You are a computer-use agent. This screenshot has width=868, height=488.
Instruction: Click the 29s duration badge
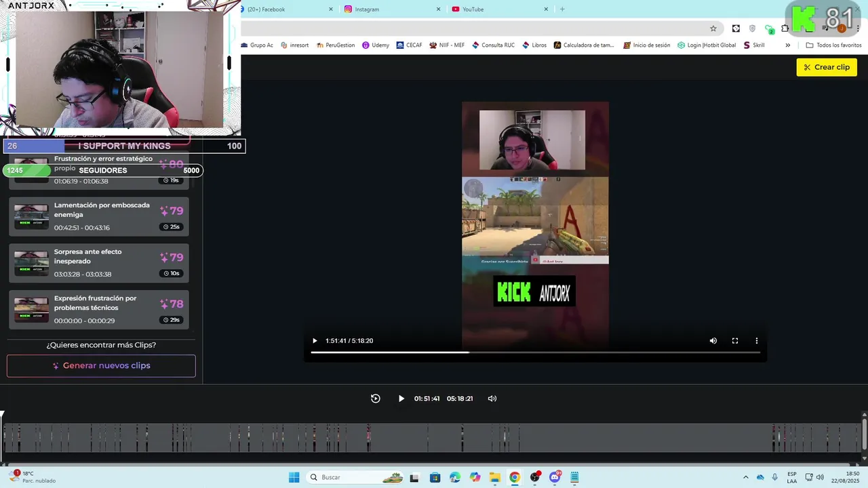tap(171, 320)
